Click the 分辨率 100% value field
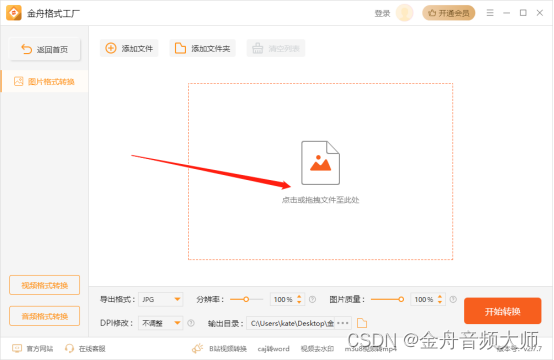Viewport: 554px width, 360px height. [283, 300]
